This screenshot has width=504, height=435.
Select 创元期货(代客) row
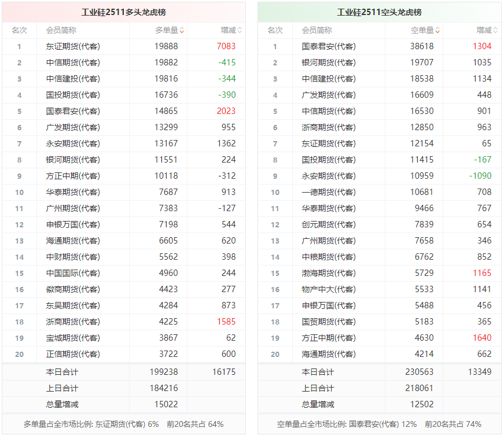[x=379, y=224]
